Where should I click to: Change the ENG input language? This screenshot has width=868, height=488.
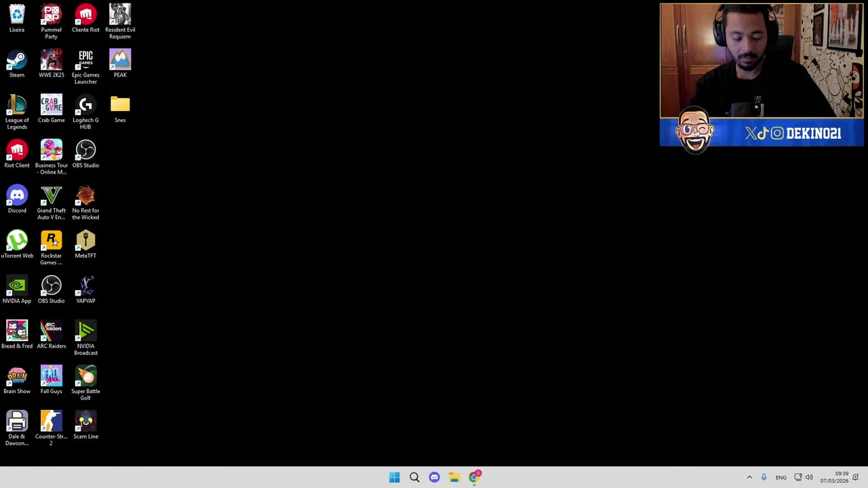[781, 478]
